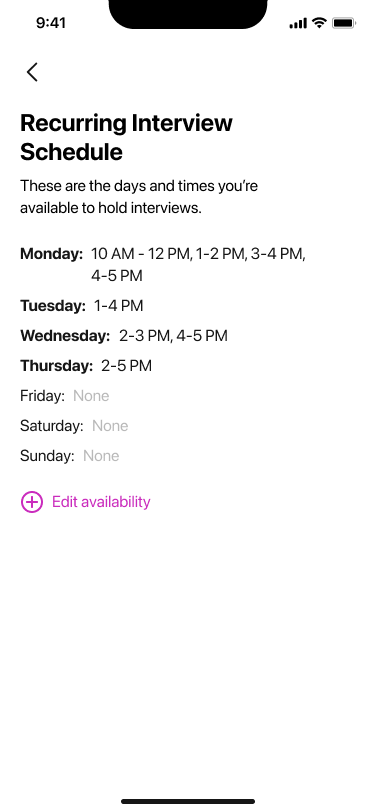Tap the battery status icon
The image size is (375, 812).
[343, 23]
